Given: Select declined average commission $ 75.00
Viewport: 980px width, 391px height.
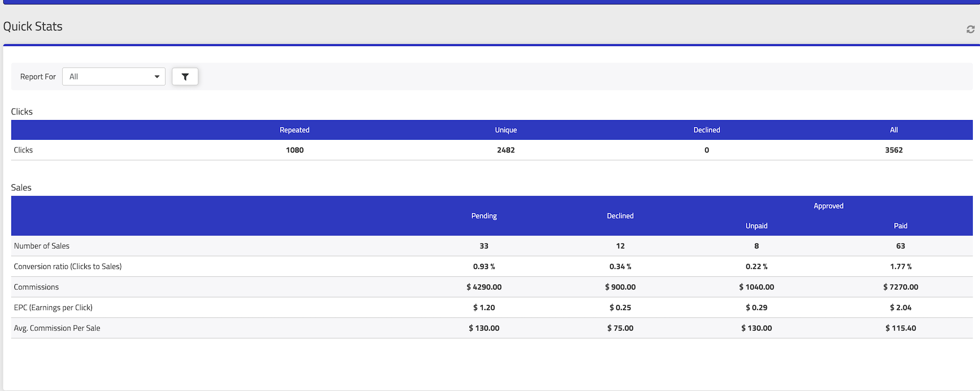Looking at the screenshot, I should pos(620,328).
